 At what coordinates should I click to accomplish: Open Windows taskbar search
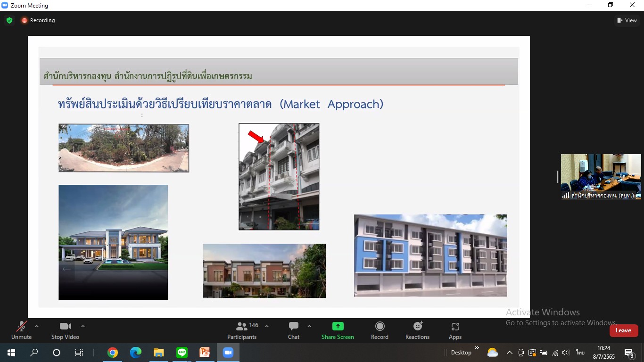point(34,353)
